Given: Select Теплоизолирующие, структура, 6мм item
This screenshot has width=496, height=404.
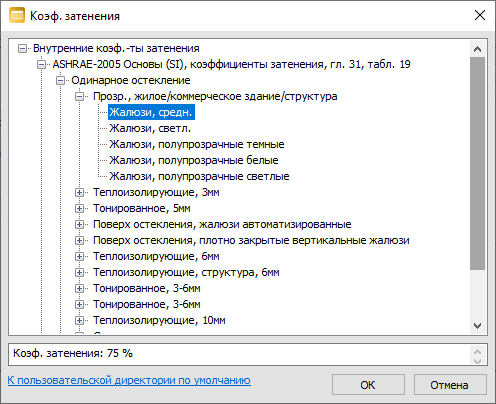Looking at the screenshot, I should pyautogui.click(x=186, y=272).
